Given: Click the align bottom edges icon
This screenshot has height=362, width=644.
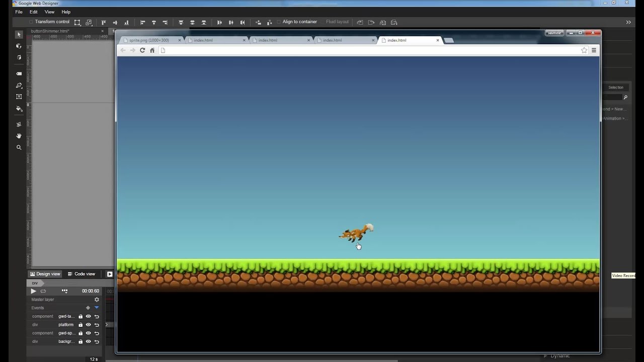Looking at the screenshot, I should point(126,22).
